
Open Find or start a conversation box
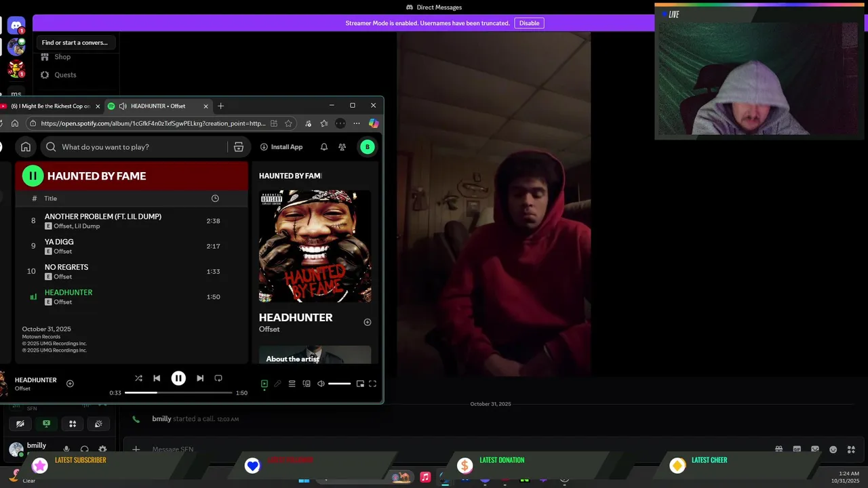pos(75,43)
